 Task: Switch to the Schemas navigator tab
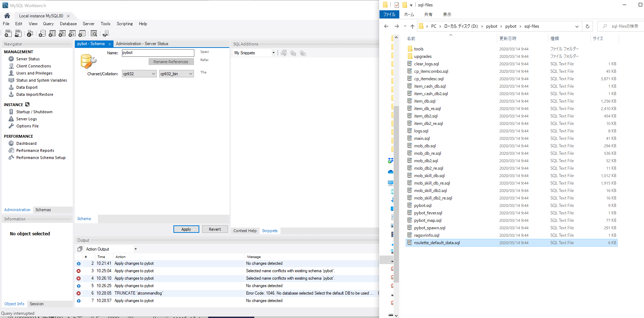coord(43,210)
